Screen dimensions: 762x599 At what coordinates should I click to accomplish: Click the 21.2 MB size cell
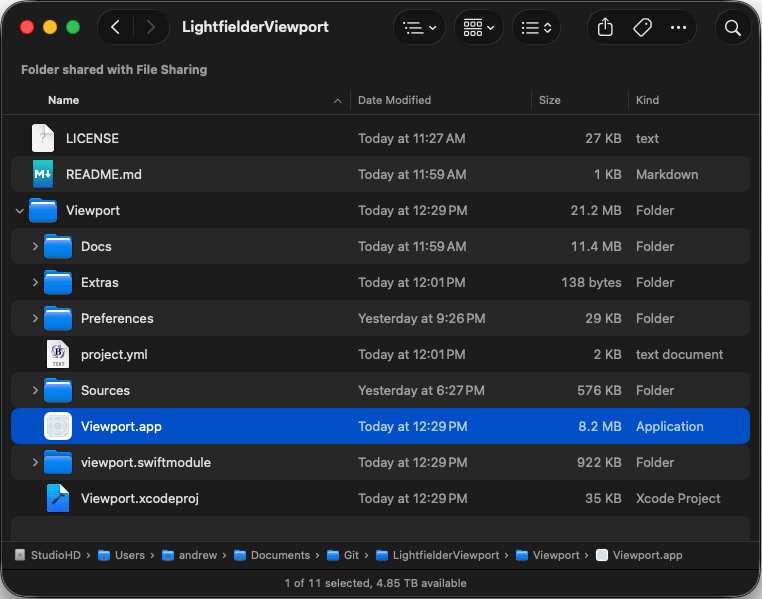(x=596, y=211)
